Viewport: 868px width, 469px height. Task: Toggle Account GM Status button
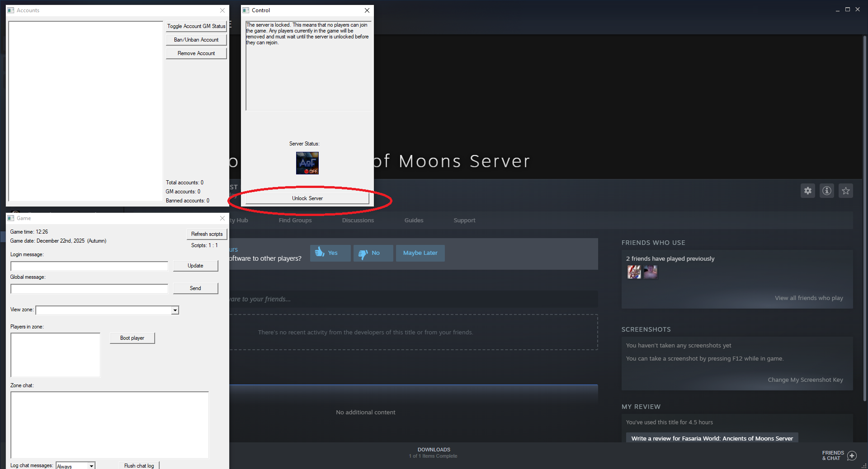[x=196, y=26]
